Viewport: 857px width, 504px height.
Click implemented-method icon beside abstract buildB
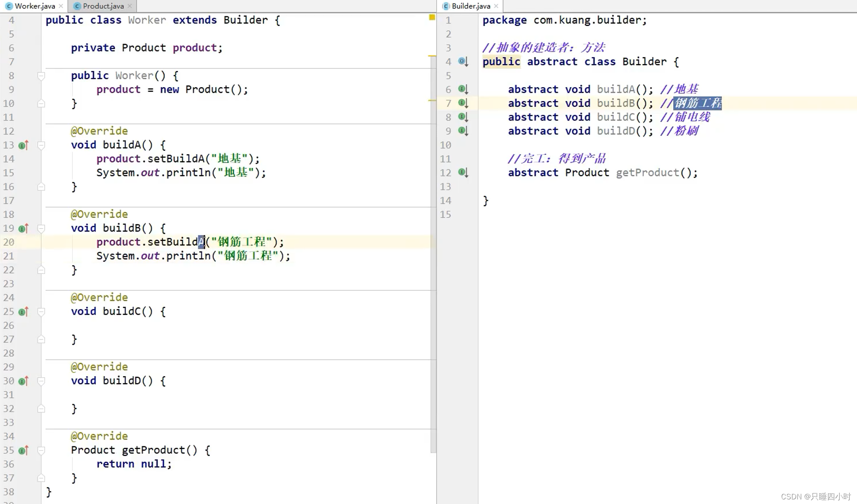pyautogui.click(x=463, y=103)
